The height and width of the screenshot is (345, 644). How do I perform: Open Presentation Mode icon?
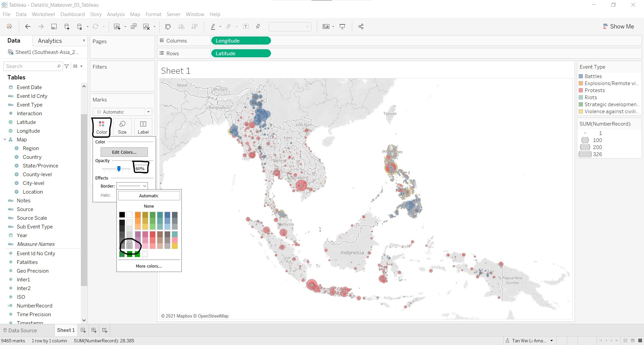coord(342,27)
